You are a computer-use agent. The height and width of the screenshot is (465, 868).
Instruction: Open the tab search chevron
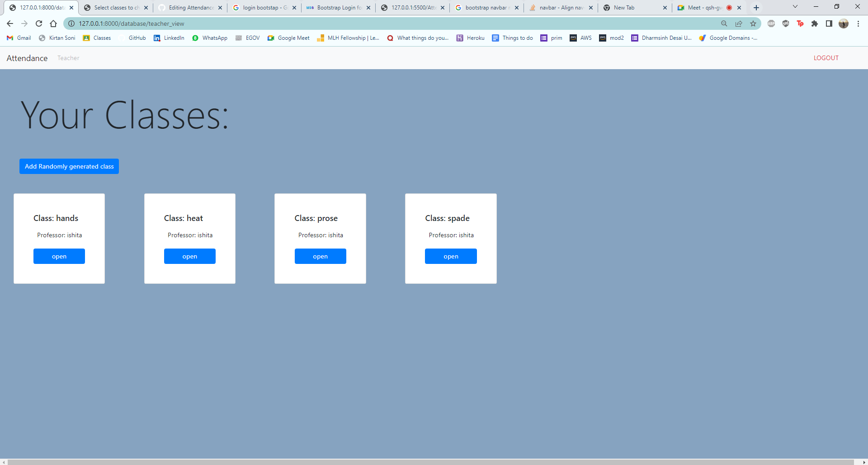point(795,6)
